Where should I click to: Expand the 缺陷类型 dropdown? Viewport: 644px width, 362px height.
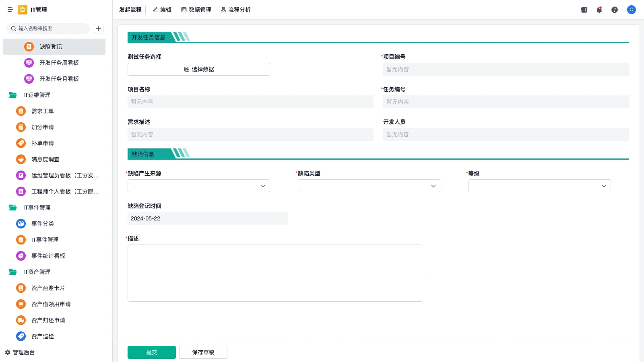point(369,186)
